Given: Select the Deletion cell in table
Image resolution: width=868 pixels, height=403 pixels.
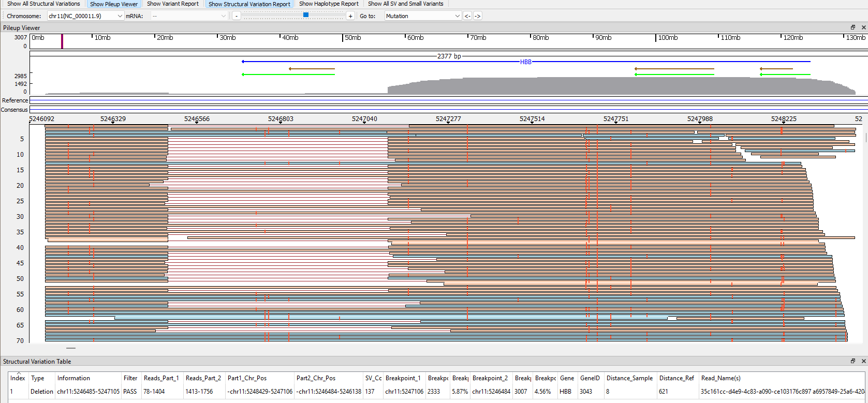Looking at the screenshot, I should 41,392.
